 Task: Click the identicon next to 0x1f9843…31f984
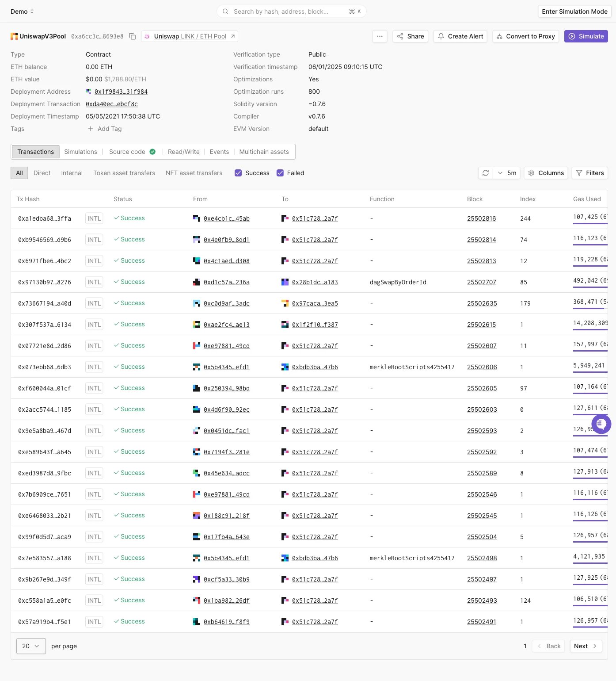(88, 92)
